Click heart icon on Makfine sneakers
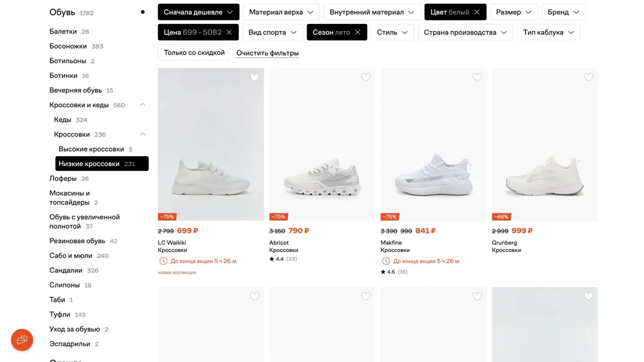The width and height of the screenshot is (644, 362). (x=477, y=77)
